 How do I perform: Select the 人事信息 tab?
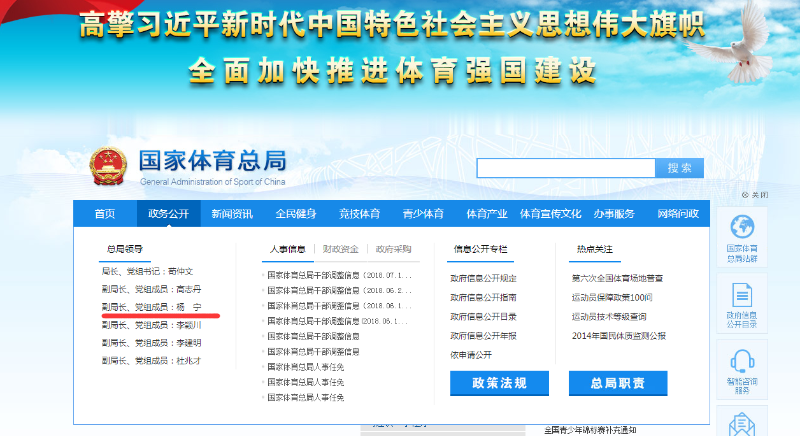pyautogui.click(x=288, y=249)
